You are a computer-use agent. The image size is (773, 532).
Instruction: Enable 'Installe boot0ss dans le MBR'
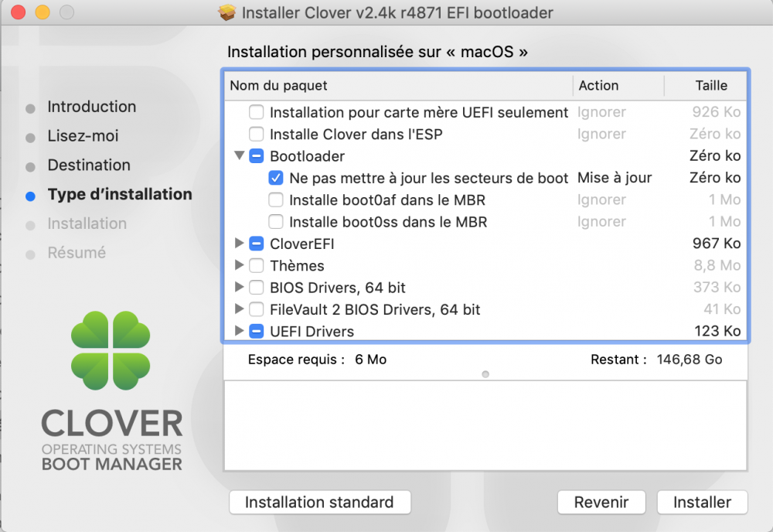pos(276,222)
